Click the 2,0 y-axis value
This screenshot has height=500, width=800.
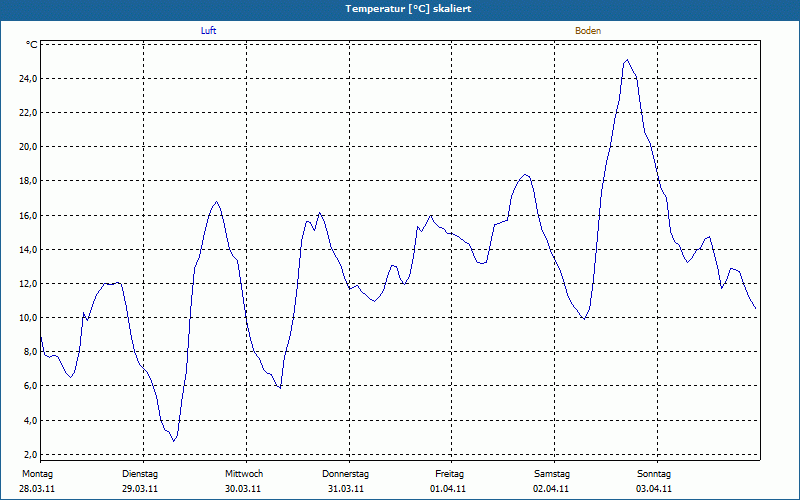click(x=30, y=455)
